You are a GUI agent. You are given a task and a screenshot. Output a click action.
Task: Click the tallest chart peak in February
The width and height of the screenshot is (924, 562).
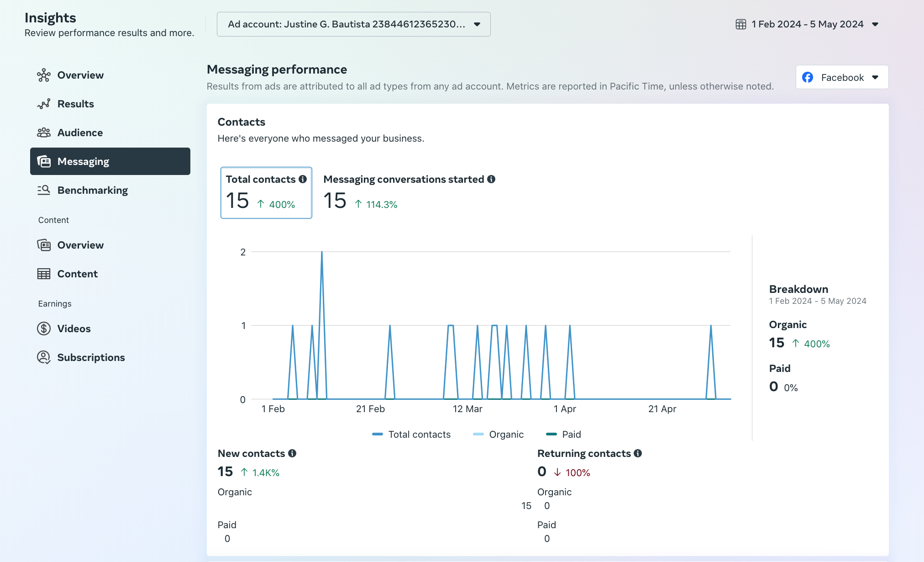click(x=322, y=252)
